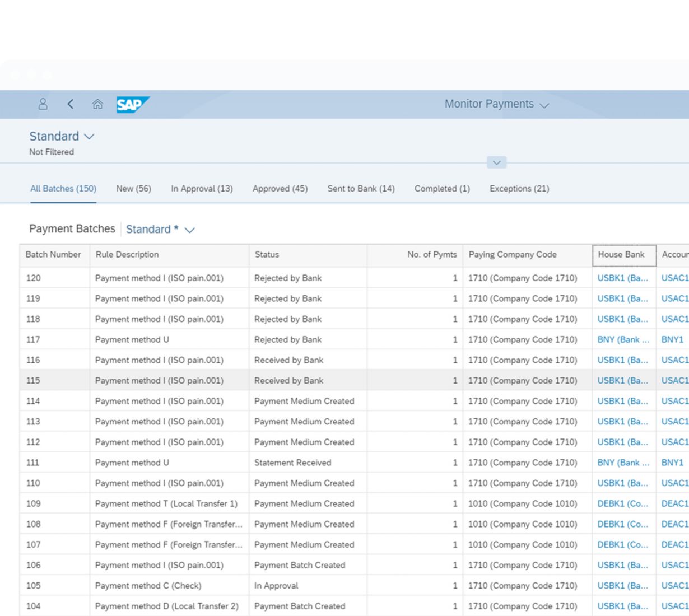Switch to the All Batches (150) tab

[63, 189]
